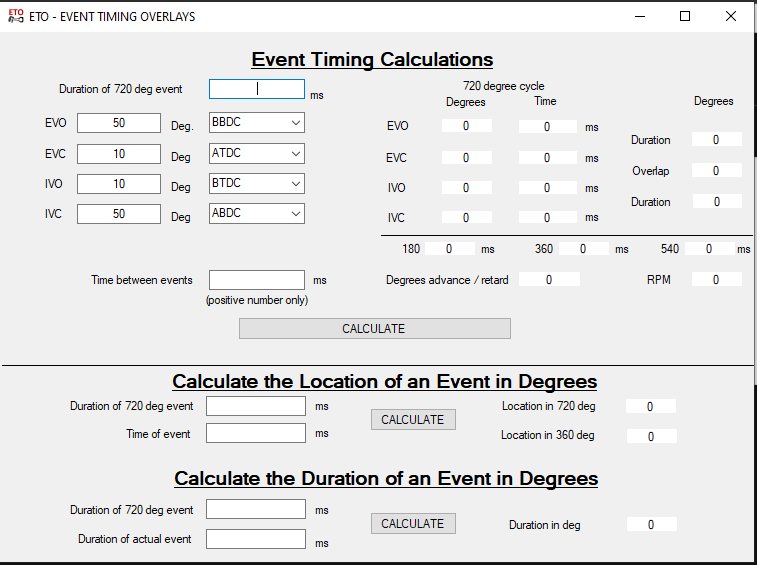Select the EVC degrees input field
The image size is (757, 565).
118,154
